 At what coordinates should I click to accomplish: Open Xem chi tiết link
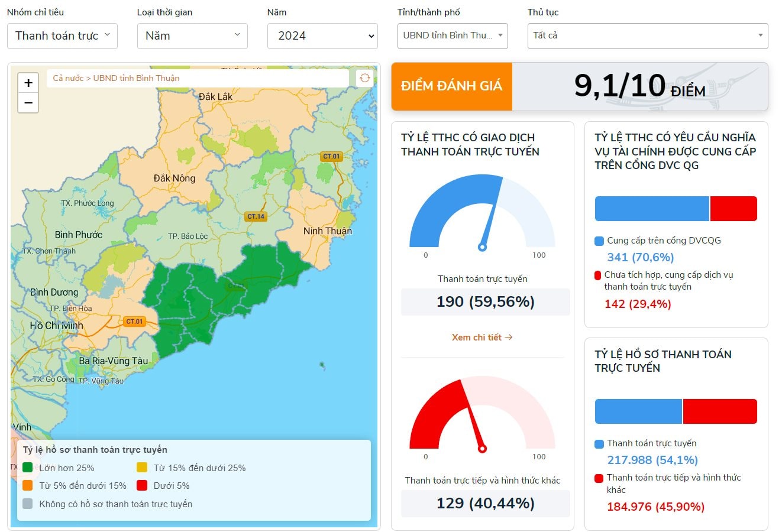pyautogui.click(x=482, y=338)
